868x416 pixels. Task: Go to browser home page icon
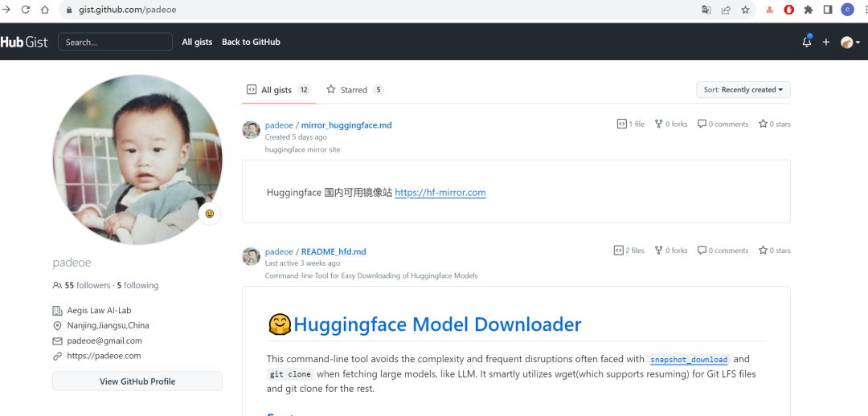45,10
